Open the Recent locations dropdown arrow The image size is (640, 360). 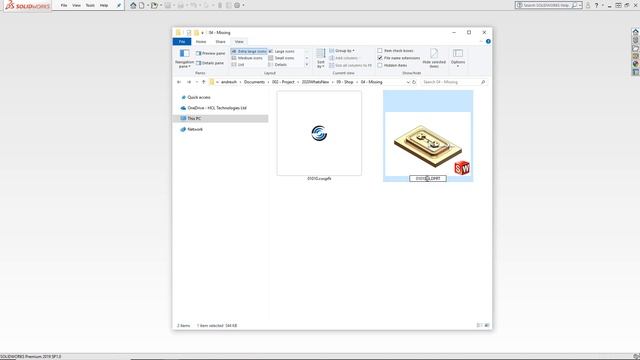point(196,82)
